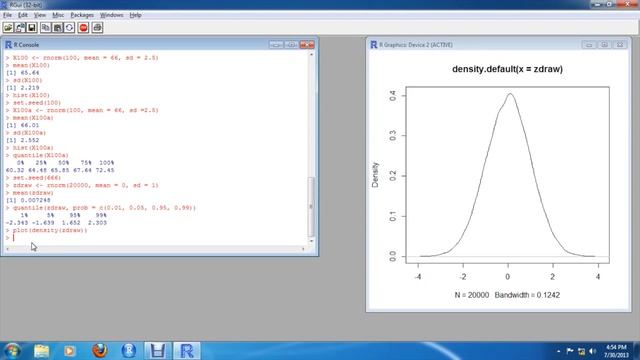Switch to the active RGui taskbar icon

[x=187, y=351]
